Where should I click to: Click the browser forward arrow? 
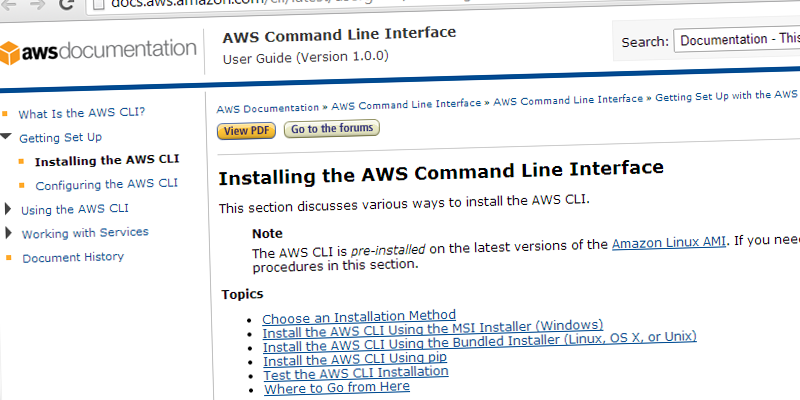coord(38,4)
